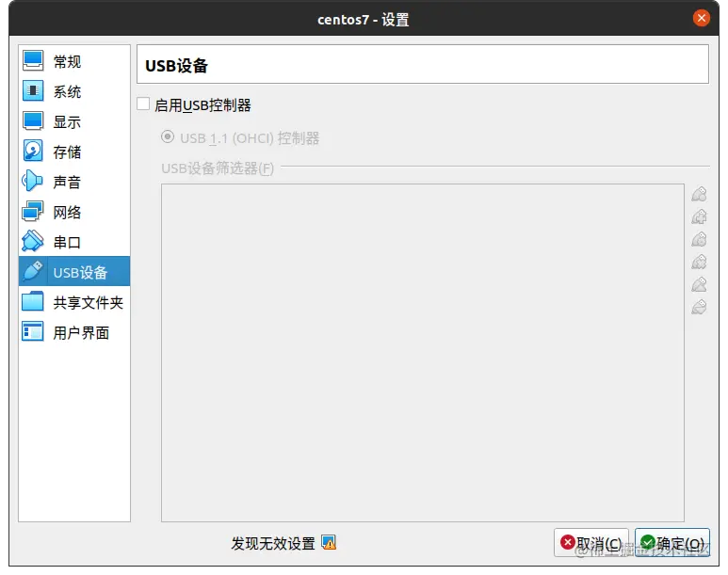Click the edit USB filter icon
The width and height of the screenshot is (728, 575).
coord(699,239)
